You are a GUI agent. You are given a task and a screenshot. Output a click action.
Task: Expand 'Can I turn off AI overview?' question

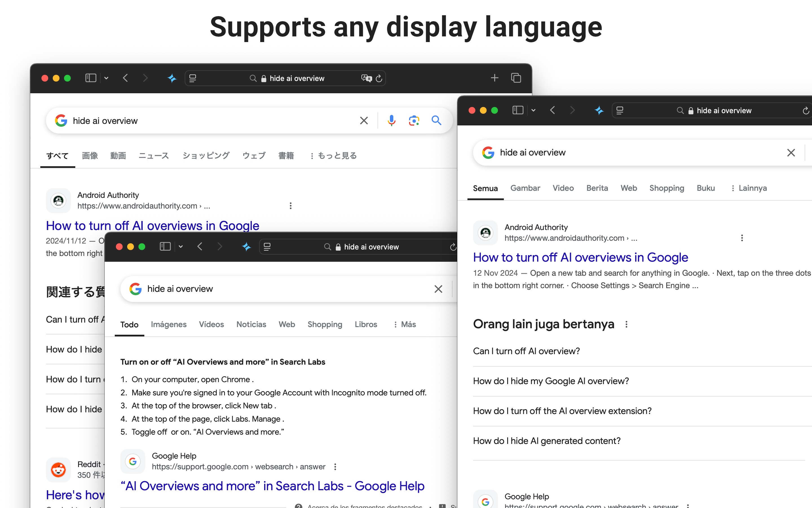click(x=642, y=351)
